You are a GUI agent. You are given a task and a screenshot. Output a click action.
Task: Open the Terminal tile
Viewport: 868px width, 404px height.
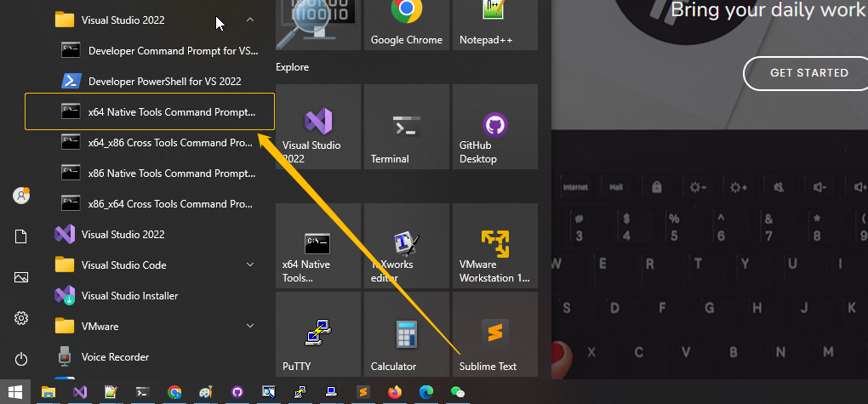point(406,127)
